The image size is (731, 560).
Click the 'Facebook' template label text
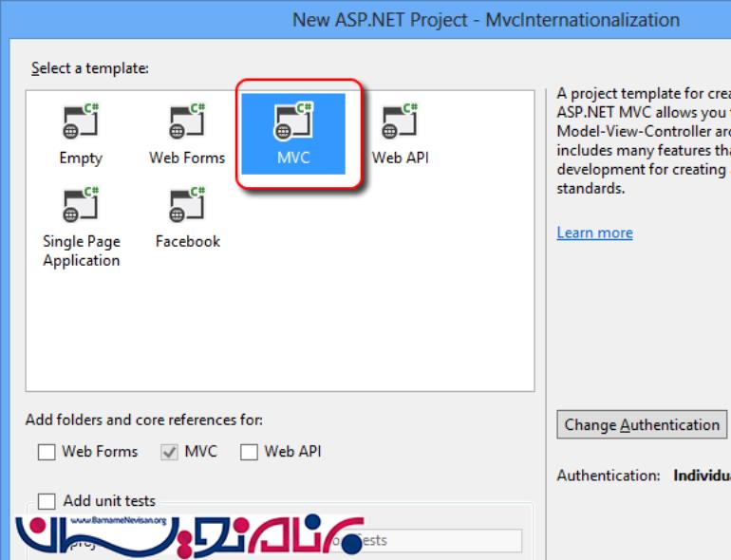click(188, 241)
